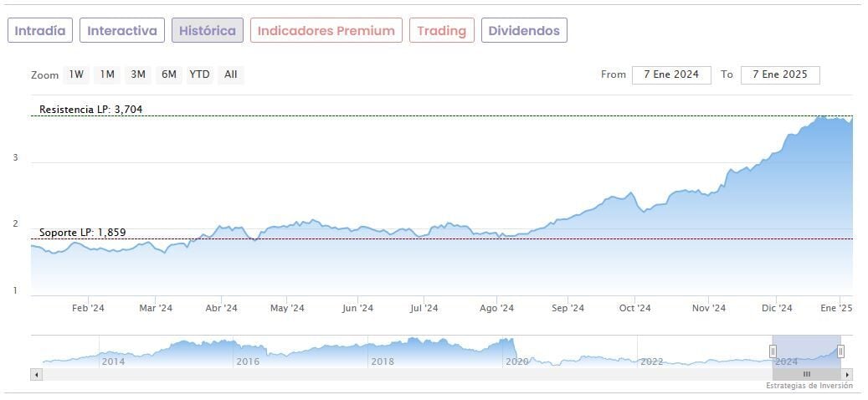Select the YTD zoom option
The height and width of the screenshot is (400, 868).
199,74
